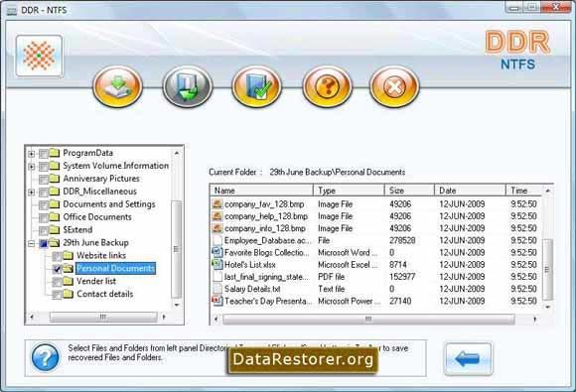
Task: Check the Anniversary Pictures checkbox
Action: [x=44, y=179]
